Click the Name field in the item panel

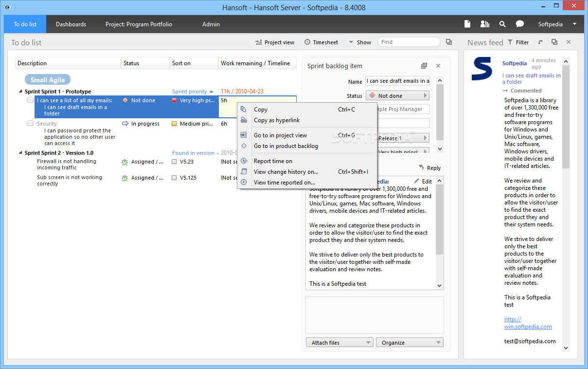[398, 81]
